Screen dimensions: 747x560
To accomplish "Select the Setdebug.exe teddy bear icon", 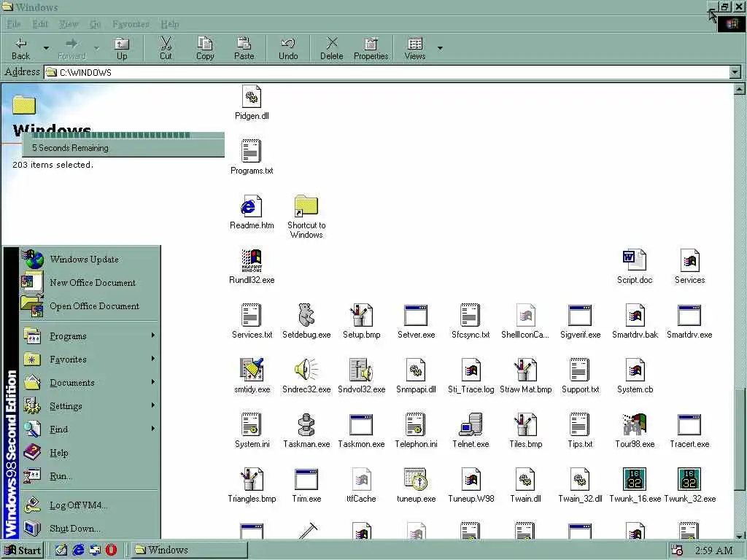I will 306,315.
